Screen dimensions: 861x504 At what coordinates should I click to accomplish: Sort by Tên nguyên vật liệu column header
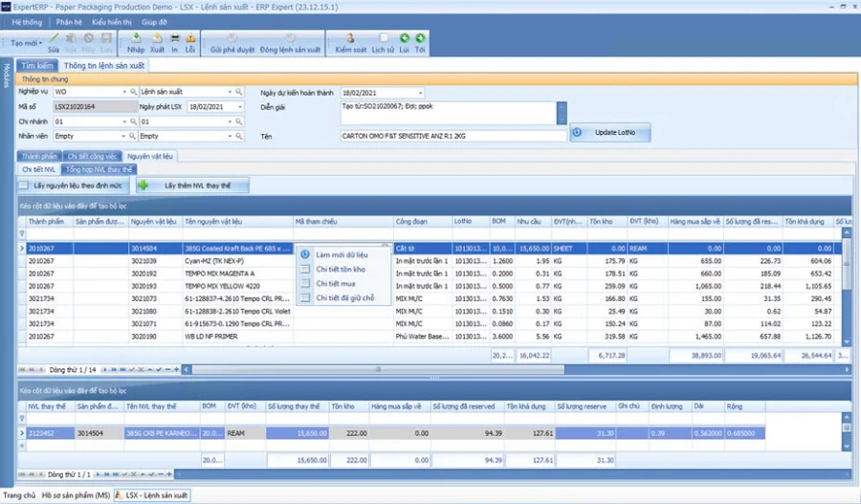click(238, 221)
